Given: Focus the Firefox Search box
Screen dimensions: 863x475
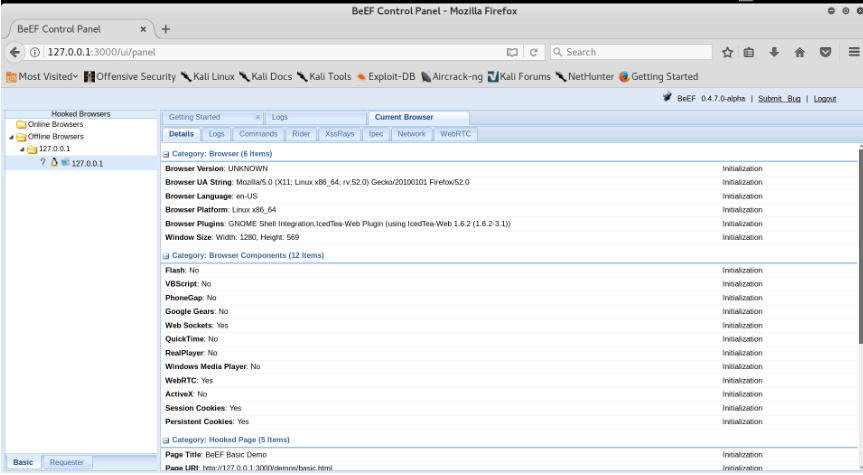Looking at the screenshot, I should [x=631, y=52].
